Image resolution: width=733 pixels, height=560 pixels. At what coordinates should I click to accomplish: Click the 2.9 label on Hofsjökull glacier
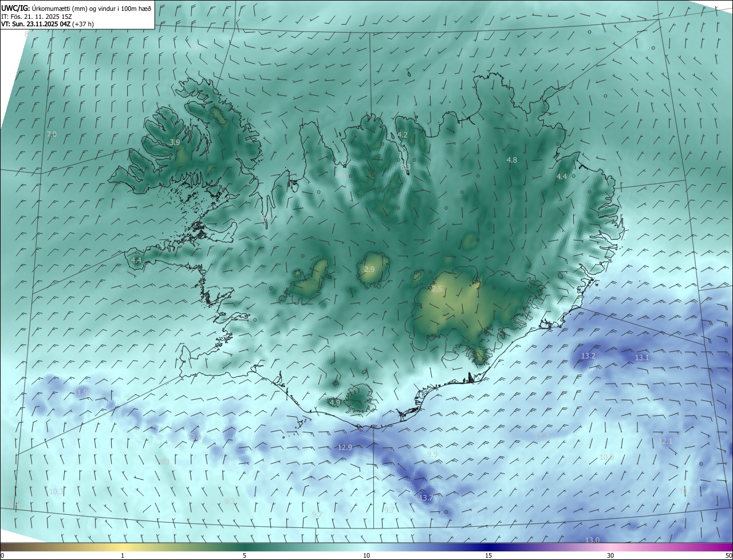tap(369, 269)
